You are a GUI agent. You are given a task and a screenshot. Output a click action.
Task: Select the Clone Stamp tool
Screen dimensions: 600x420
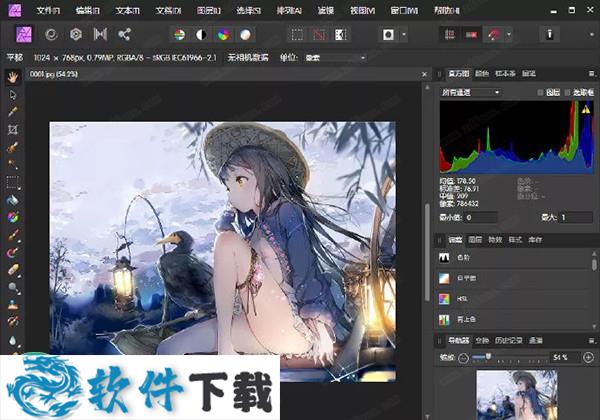pyautogui.click(x=13, y=304)
